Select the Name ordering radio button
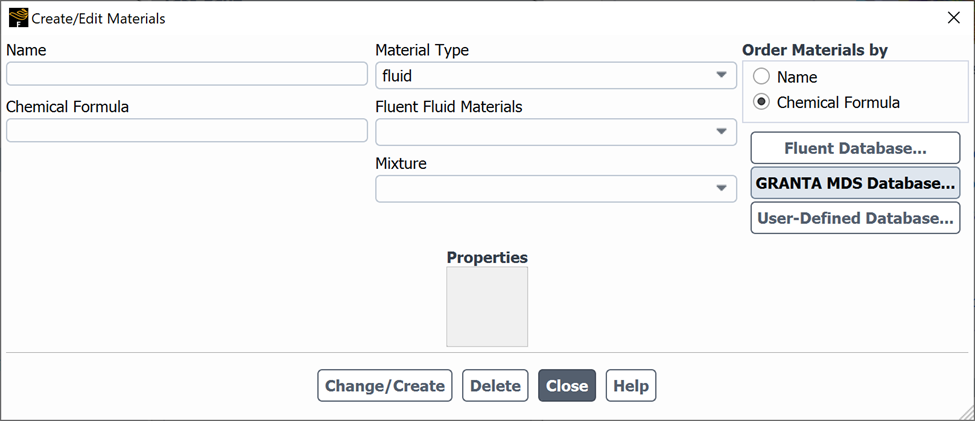 point(761,77)
